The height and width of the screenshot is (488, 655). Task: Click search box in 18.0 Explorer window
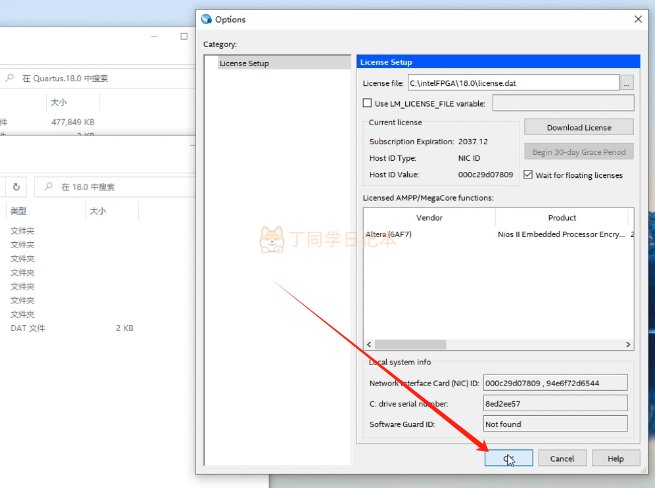click(x=115, y=187)
